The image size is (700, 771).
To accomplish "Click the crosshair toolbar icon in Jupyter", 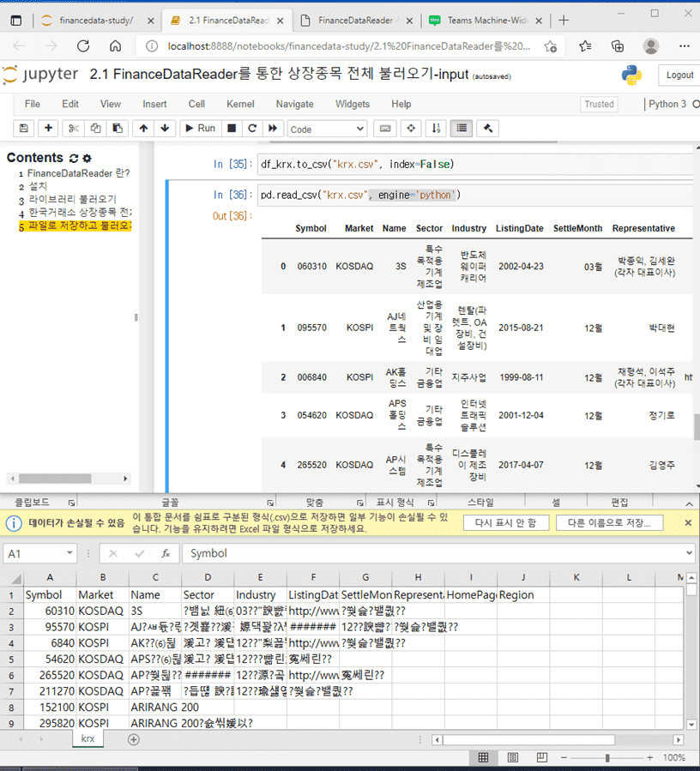I will [411, 129].
